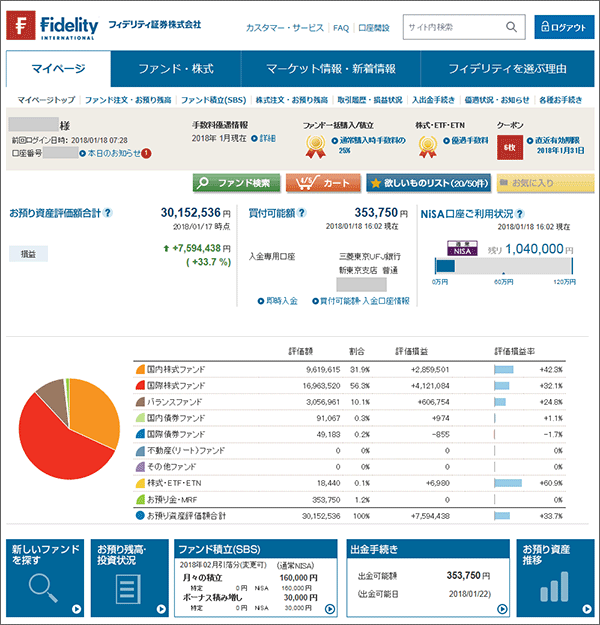Open 各種お手続き submenu item
The height and width of the screenshot is (625, 600).
click(x=561, y=100)
